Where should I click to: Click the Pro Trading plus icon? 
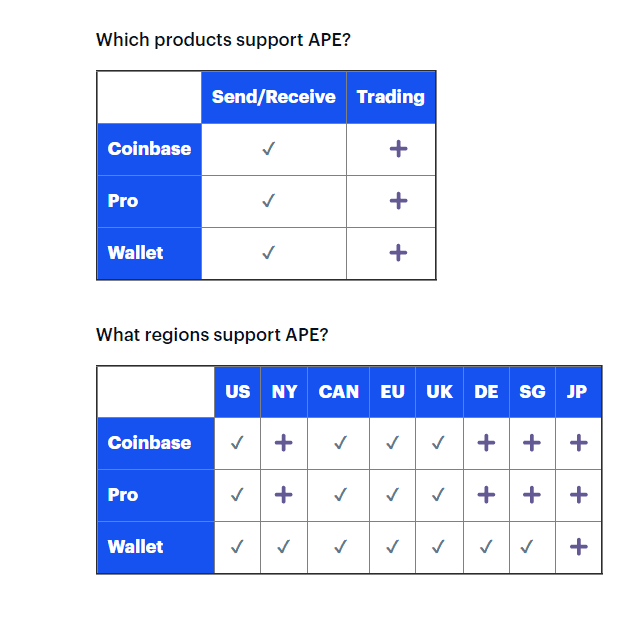coord(398,201)
